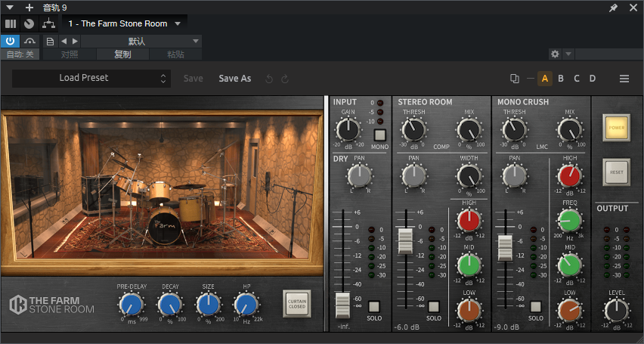Screen dimensions: 644x344
Task: Open the preset document icon
Action: point(50,41)
